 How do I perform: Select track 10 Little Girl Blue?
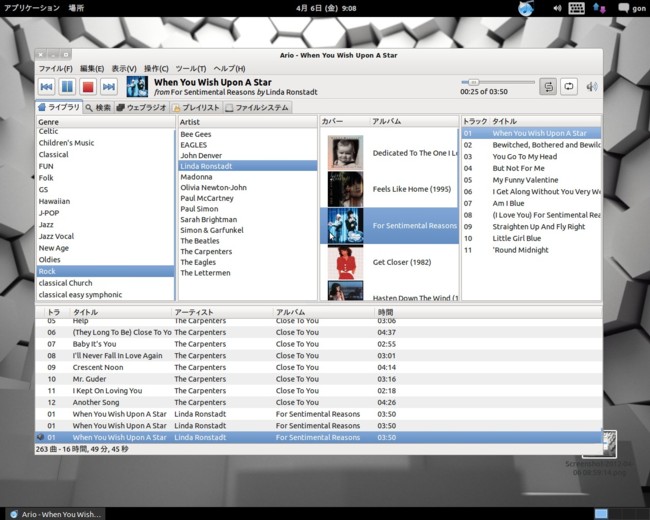(x=531, y=238)
